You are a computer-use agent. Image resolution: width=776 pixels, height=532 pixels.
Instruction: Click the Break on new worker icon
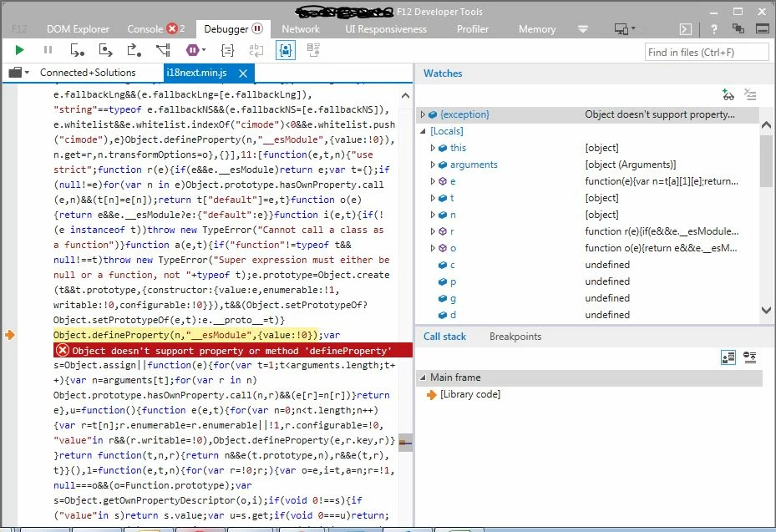tap(163, 50)
